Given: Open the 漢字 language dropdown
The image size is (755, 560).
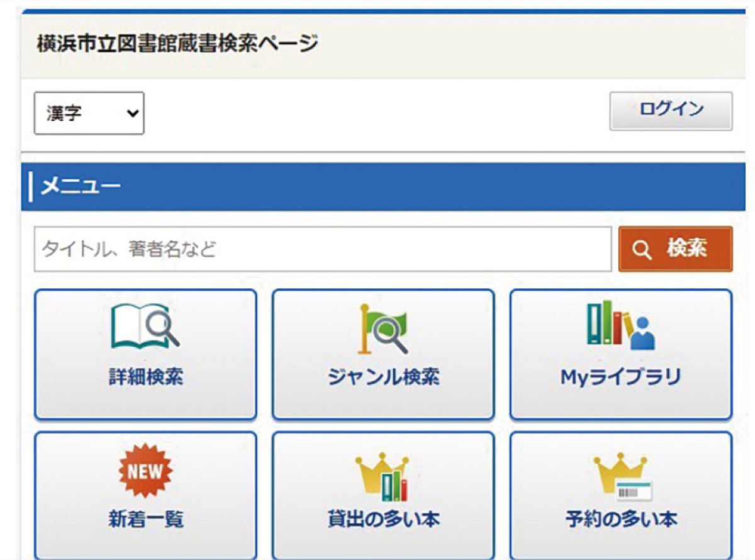Looking at the screenshot, I should [88, 113].
